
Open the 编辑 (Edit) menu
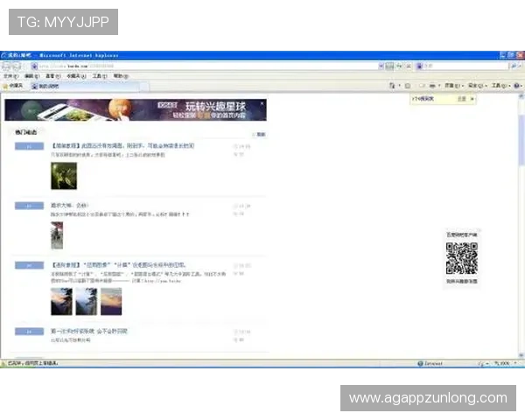click(x=31, y=76)
